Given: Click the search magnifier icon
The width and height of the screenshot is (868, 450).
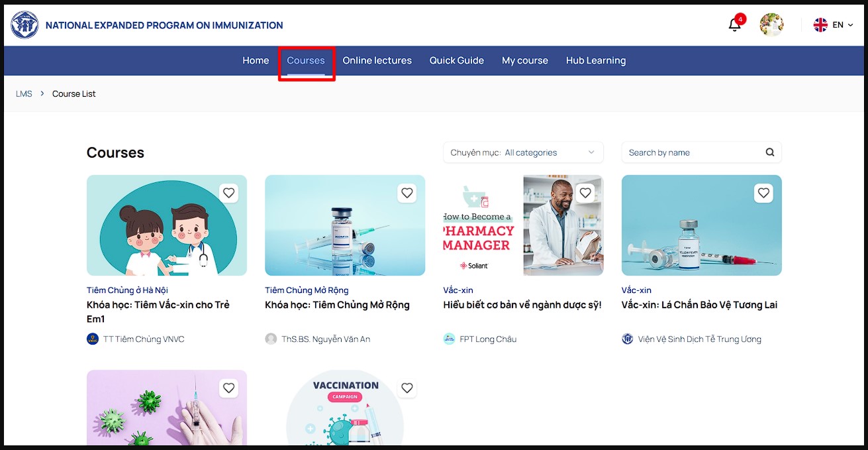Looking at the screenshot, I should coord(770,152).
